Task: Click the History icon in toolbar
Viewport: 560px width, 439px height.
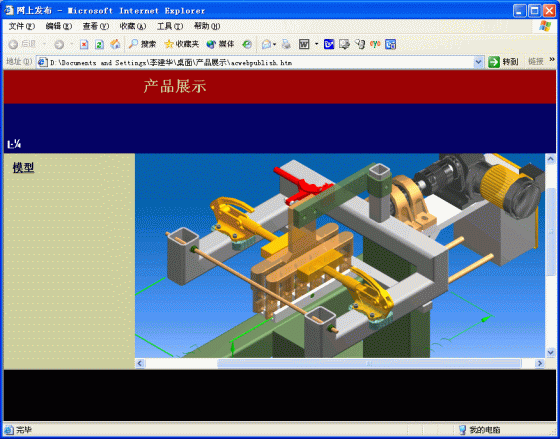Action: tap(247, 44)
